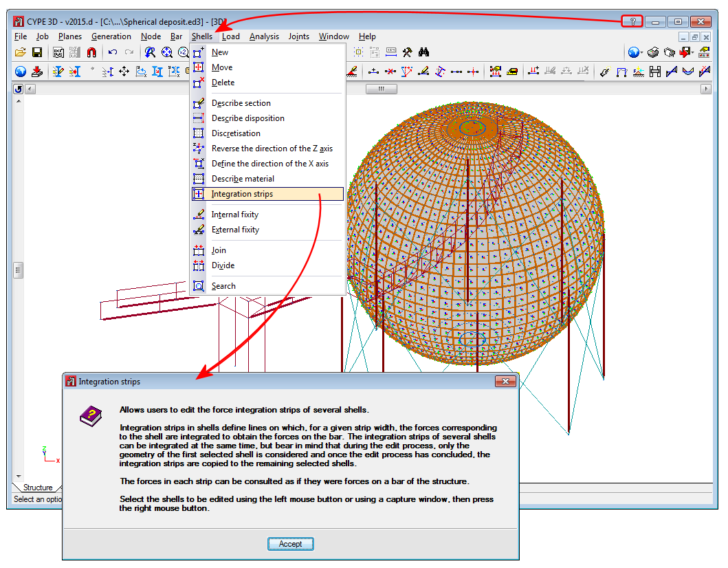Select Discretisation menu entry
728x568 pixels.
[x=268, y=133]
